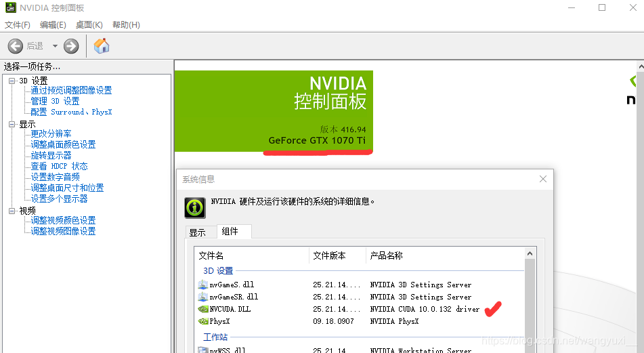Select NVCUDA.DLL file name
Screen dimensions: 644x353
(230, 309)
